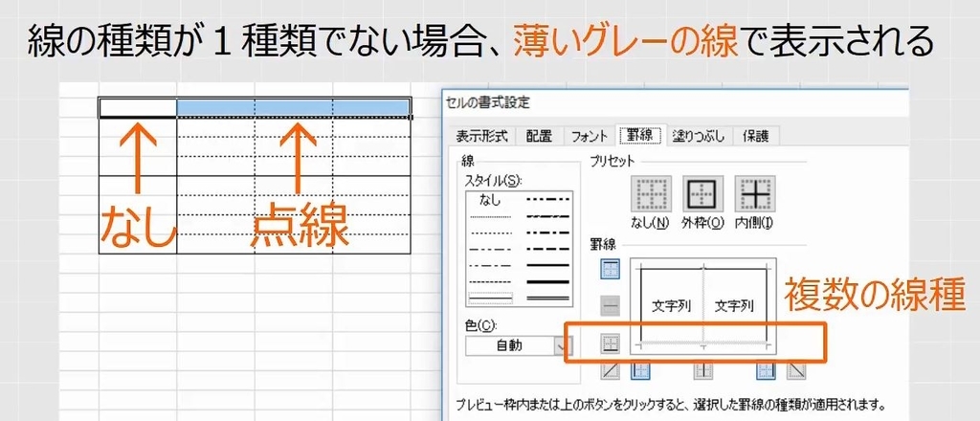980x421 pixels.
Task: Apply the 内側(I) inside preset icon
Action: (x=754, y=195)
